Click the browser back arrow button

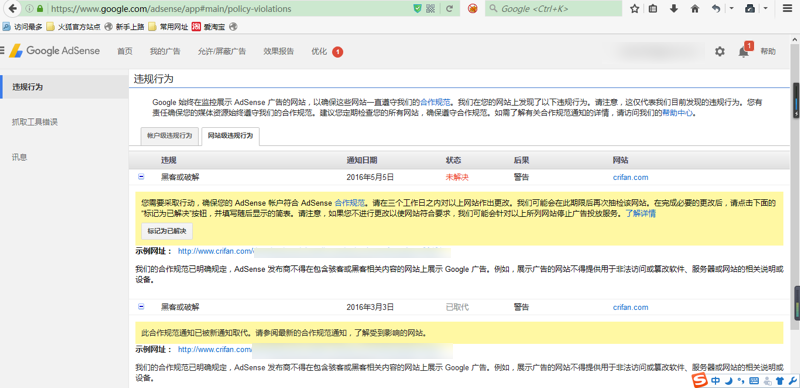(x=13, y=8)
